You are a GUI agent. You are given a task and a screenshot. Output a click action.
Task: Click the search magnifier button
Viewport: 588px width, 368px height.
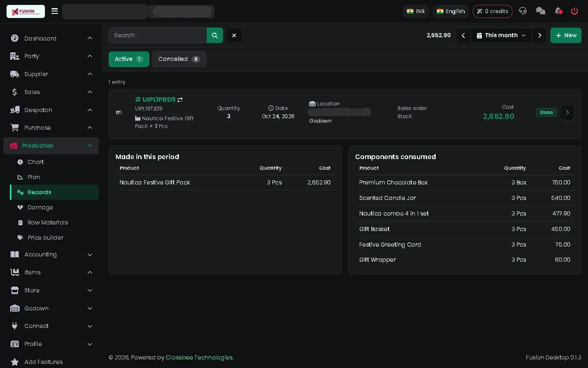pos(215,36)
